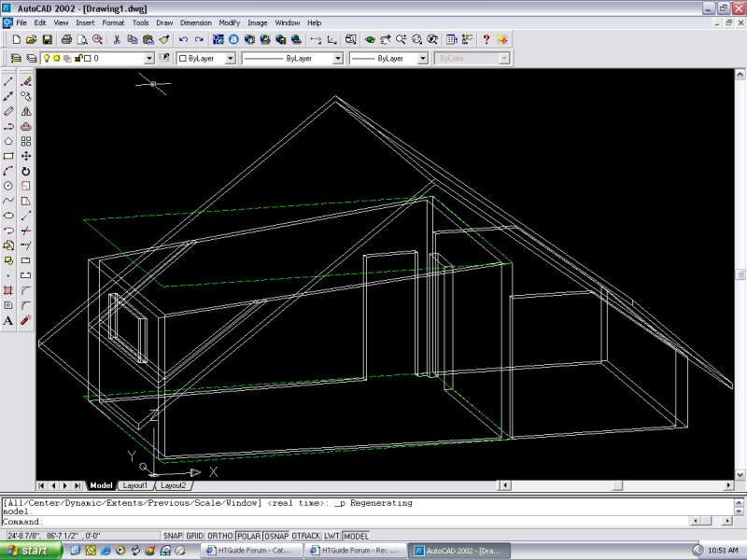The width and height of the screenshot is (747, 560).
Task: Click horizontal scrollbar right arrow of drawing
Action: (728, 485)
